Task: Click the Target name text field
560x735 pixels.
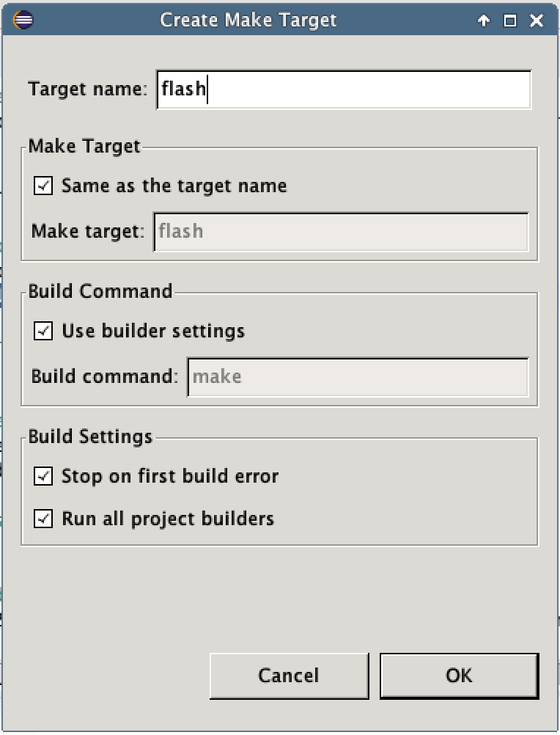Action: [x=344, y=89]
